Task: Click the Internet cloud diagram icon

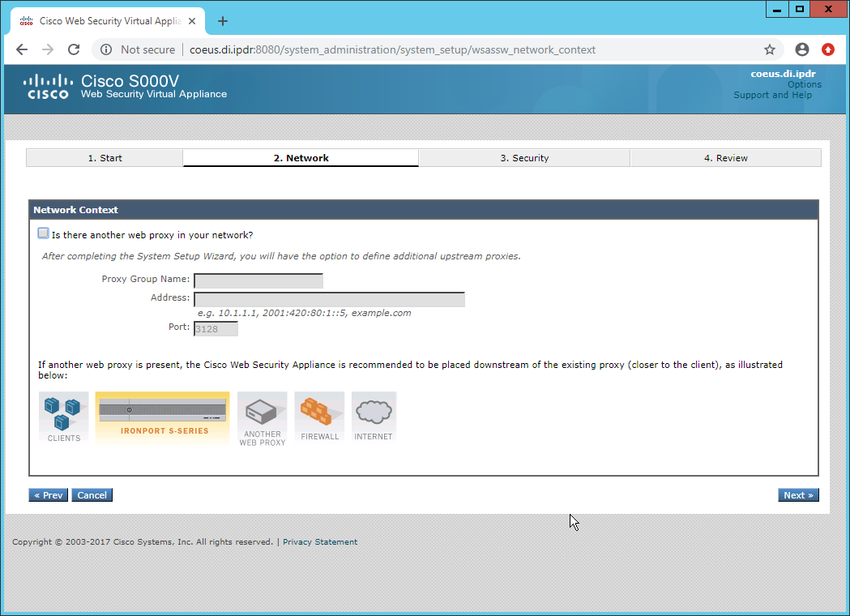Action: coord(374,418)
